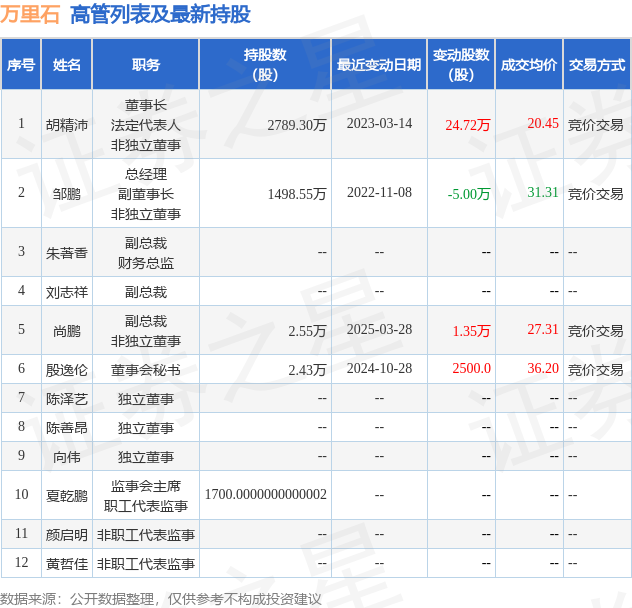Viewport: 632px width, 608px height.
Task: Click the 姓名 column header
Action: tap(67, 65)
